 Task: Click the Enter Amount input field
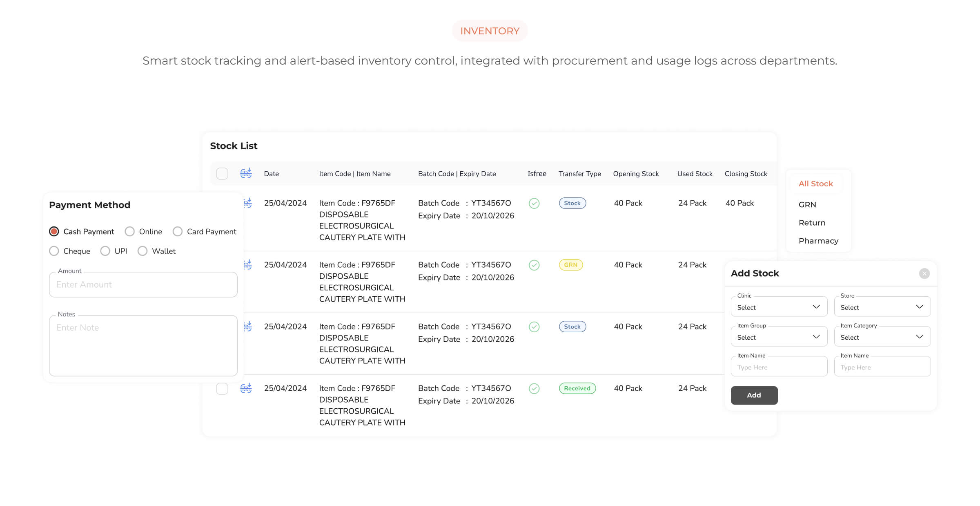click(x=143, y=284)
